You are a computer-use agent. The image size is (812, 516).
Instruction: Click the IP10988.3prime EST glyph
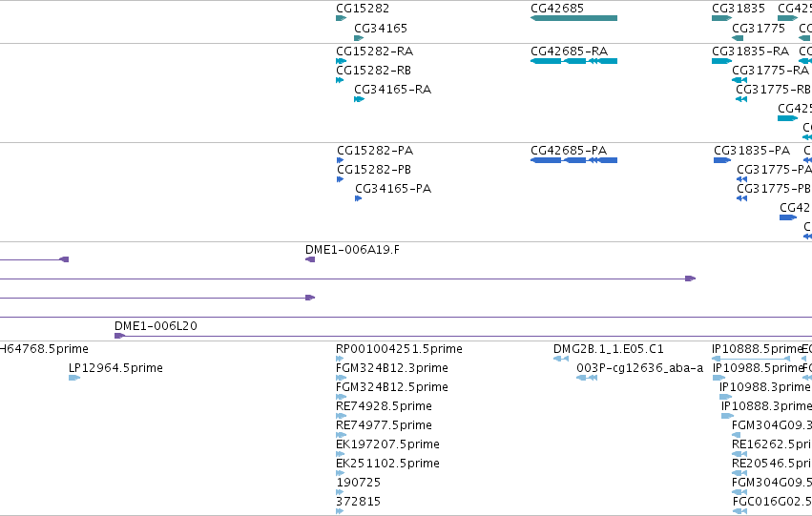[725, 397]
